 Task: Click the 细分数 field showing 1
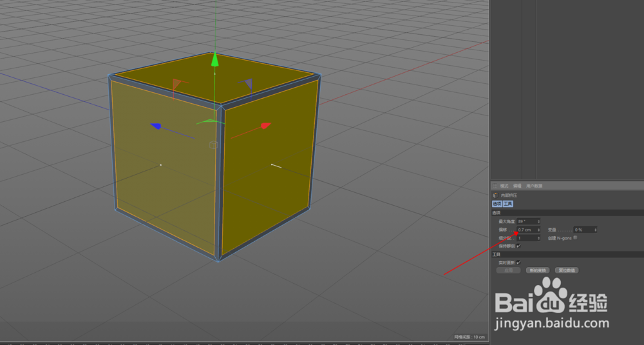tap(527, 238)
